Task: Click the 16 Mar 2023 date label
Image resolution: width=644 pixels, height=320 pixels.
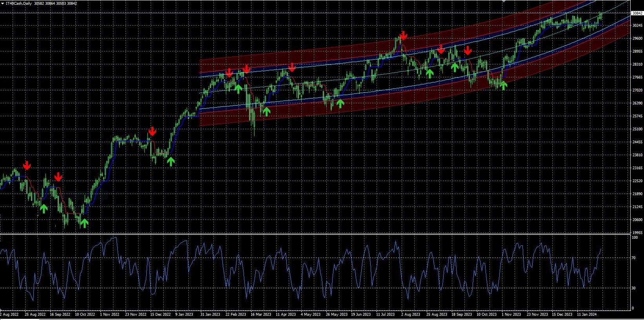Action: (261, 315)
